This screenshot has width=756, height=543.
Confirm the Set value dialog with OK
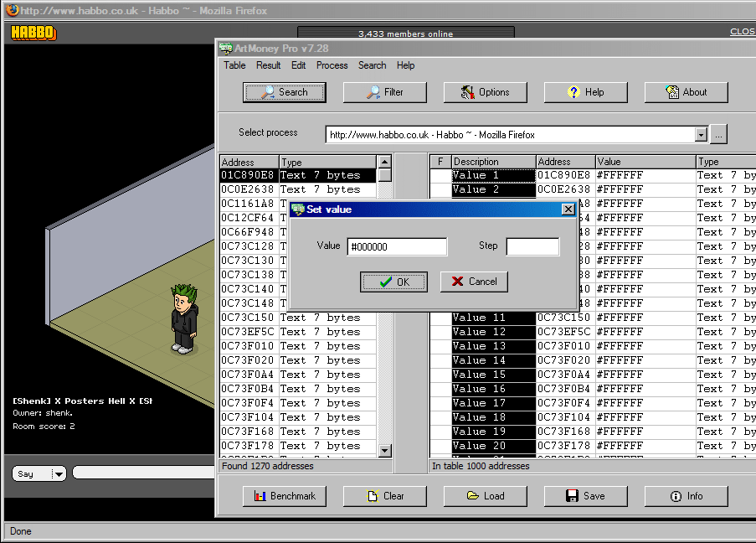[394, 282]
